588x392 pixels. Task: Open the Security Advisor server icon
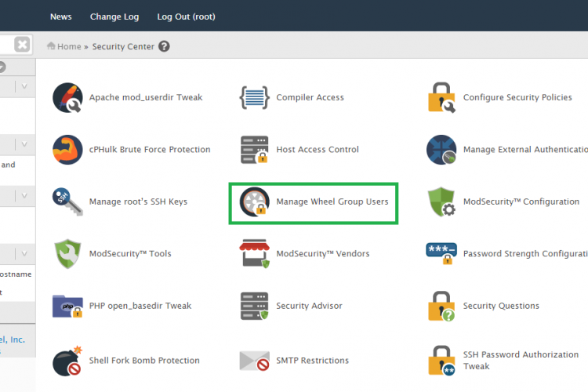tap(254, 306)
